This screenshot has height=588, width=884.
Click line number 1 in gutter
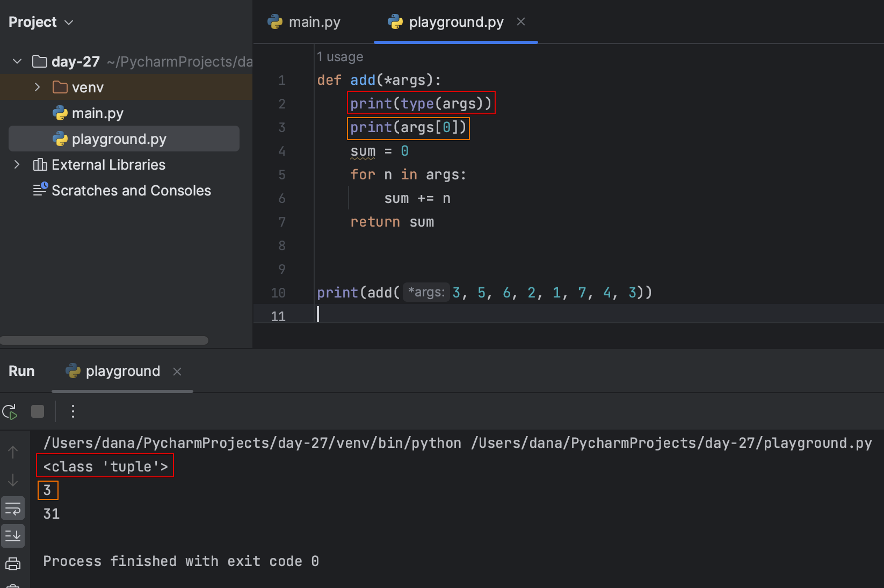pos(282,80)
